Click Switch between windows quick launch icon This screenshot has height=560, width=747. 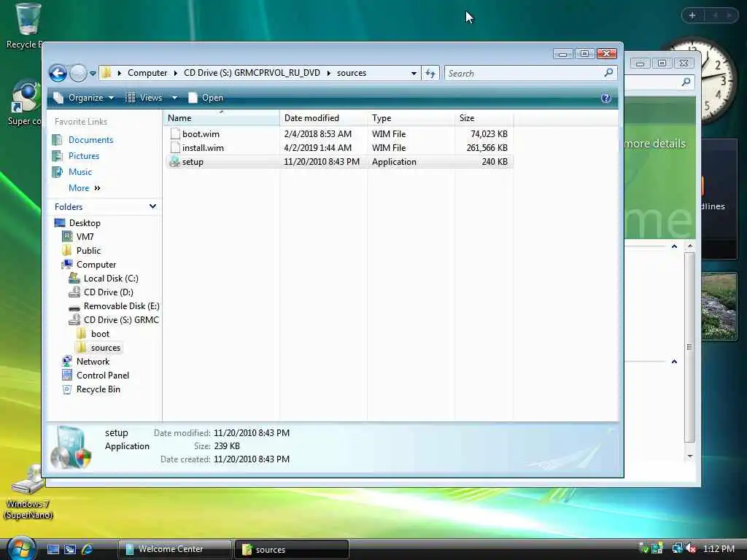(x=70, y=549)
